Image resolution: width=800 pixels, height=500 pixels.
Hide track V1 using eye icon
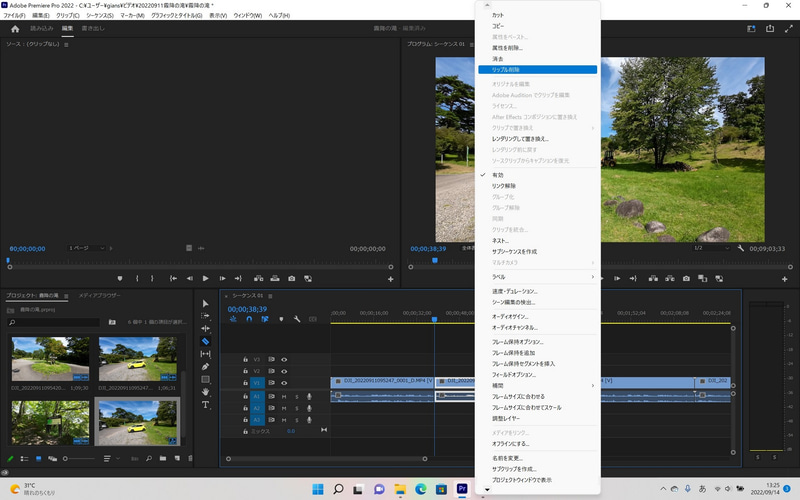[284, 383]
